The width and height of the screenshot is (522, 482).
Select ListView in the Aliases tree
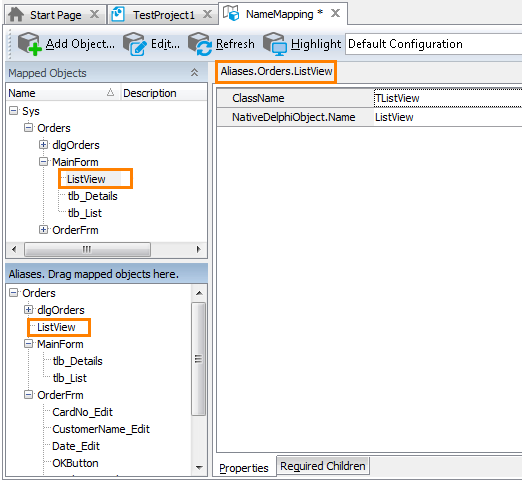56,327
